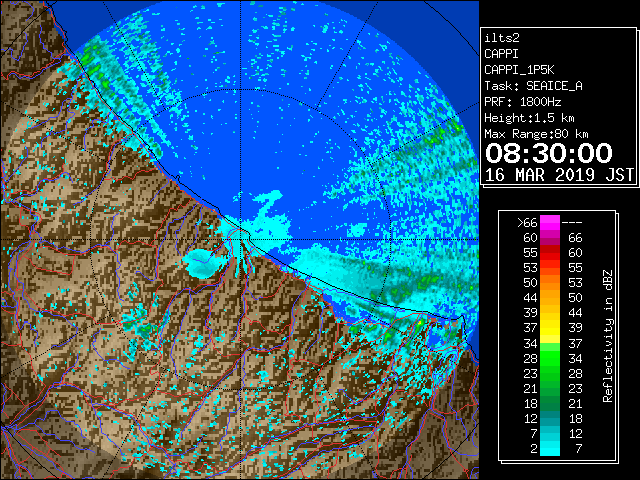The image size is (640, 480).
Task: Click the 08:30:00 timestamp
Action: coord(549,153)
